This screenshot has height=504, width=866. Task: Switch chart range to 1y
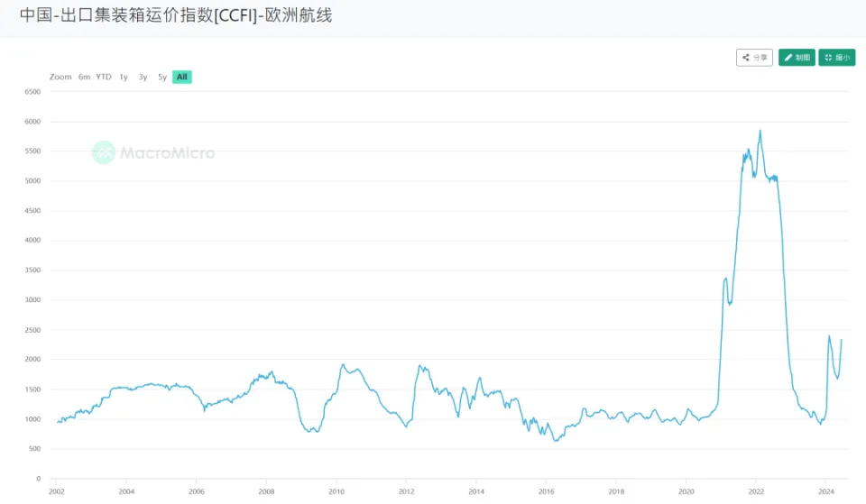point(124,78)
